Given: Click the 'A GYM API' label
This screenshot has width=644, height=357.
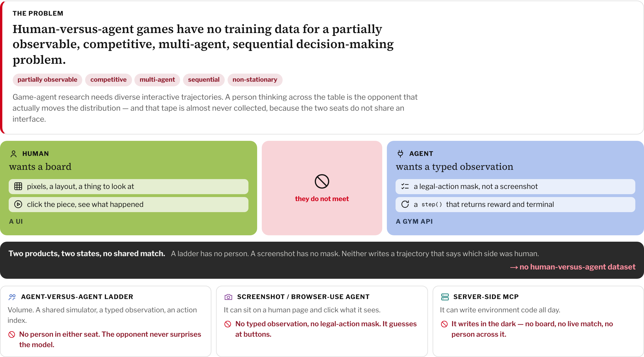Looking at the screenshot, I should pos(414,221).
